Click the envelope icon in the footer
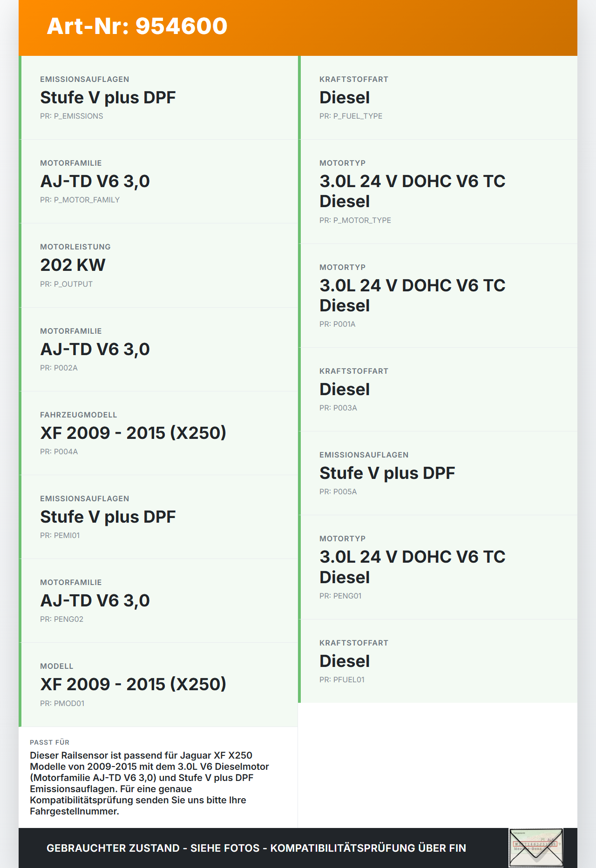This screenshot has height=868, width=596. coord(536,848)
